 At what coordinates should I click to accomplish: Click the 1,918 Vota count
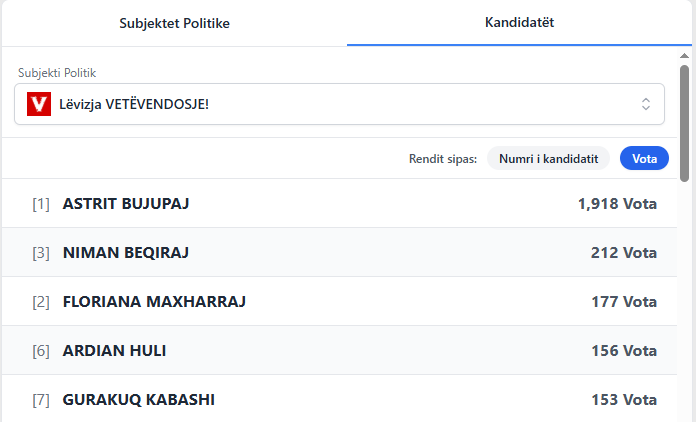(x=617, y=204)
